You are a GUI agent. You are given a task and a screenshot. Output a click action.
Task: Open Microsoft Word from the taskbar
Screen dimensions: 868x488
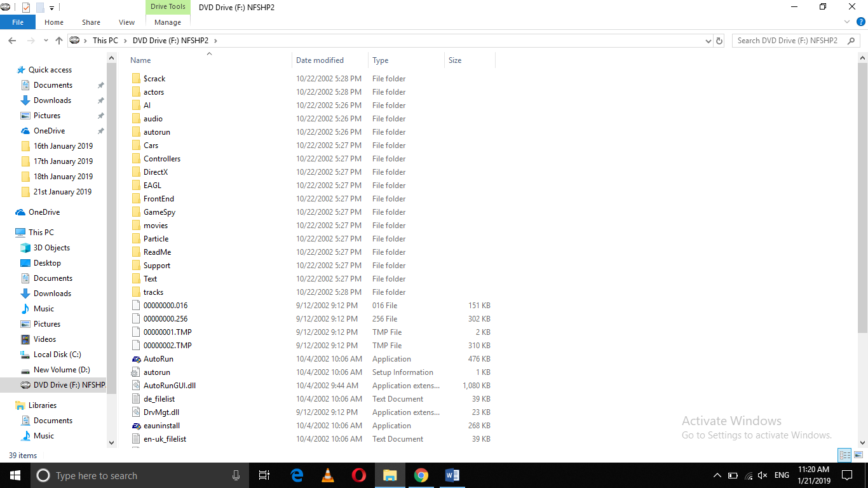coord(452,475)
